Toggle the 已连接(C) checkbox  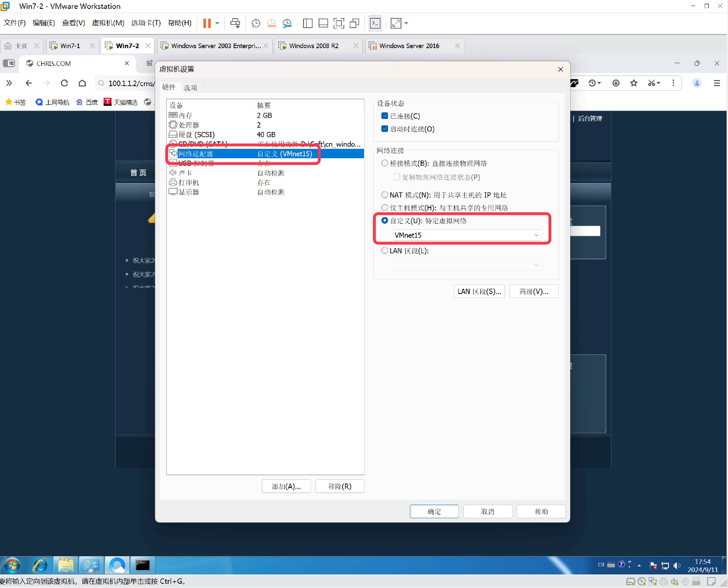(385, 116)
